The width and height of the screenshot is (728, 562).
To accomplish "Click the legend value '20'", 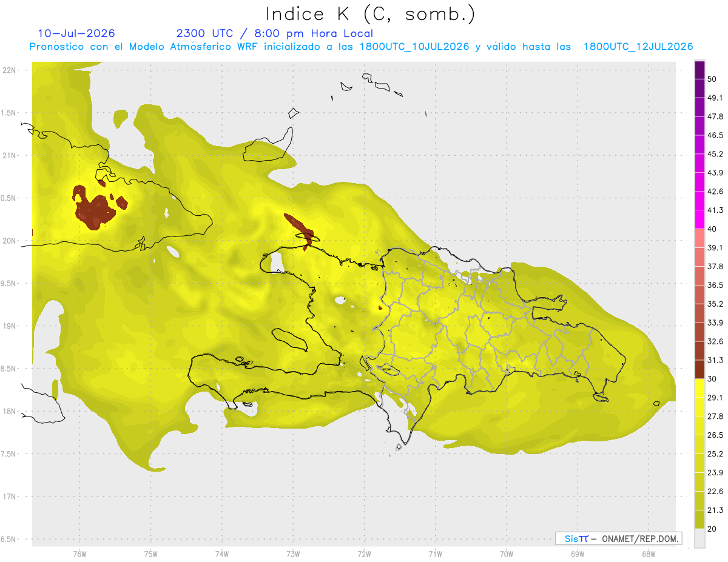I will pyautogui.click(x=713, y=529).
